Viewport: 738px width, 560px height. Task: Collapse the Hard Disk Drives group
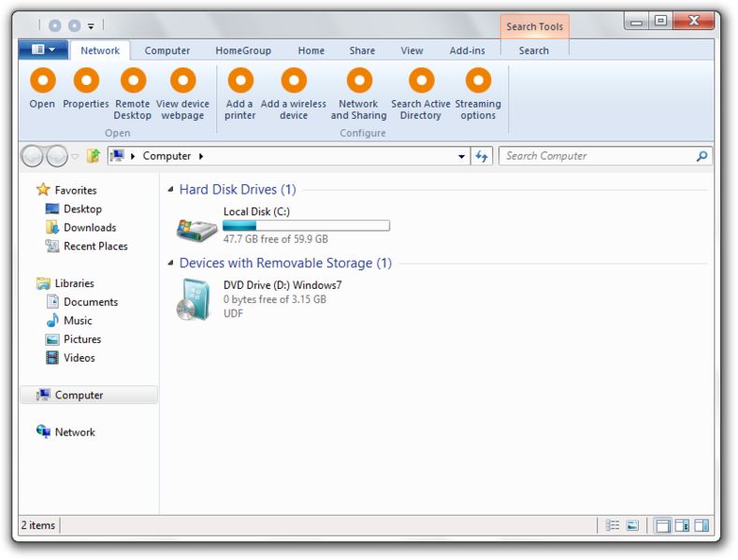(171, 189)
